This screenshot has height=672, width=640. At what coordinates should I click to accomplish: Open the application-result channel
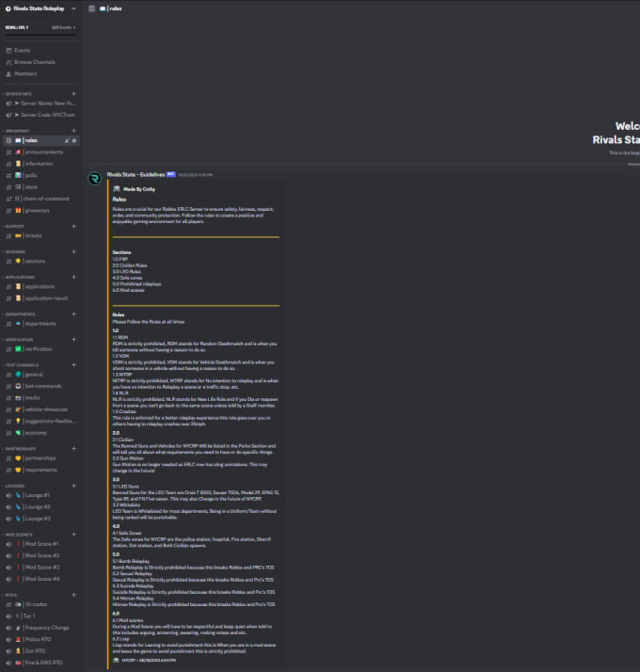(40, 298)
